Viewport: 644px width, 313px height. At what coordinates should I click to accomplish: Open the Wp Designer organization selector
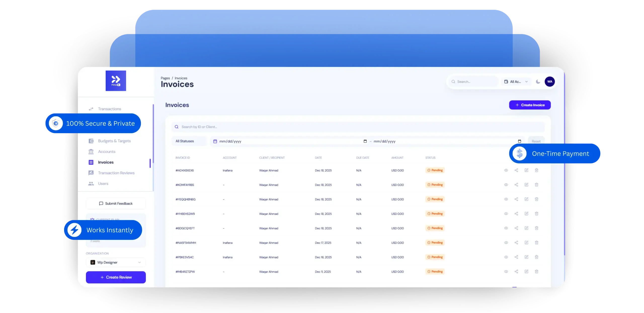(116, 262)
